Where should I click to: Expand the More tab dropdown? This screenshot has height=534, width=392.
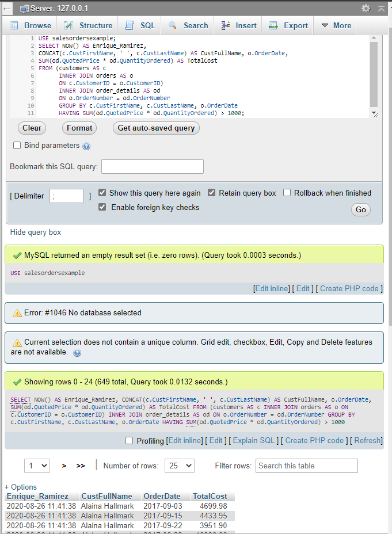[x=336, y=25]
